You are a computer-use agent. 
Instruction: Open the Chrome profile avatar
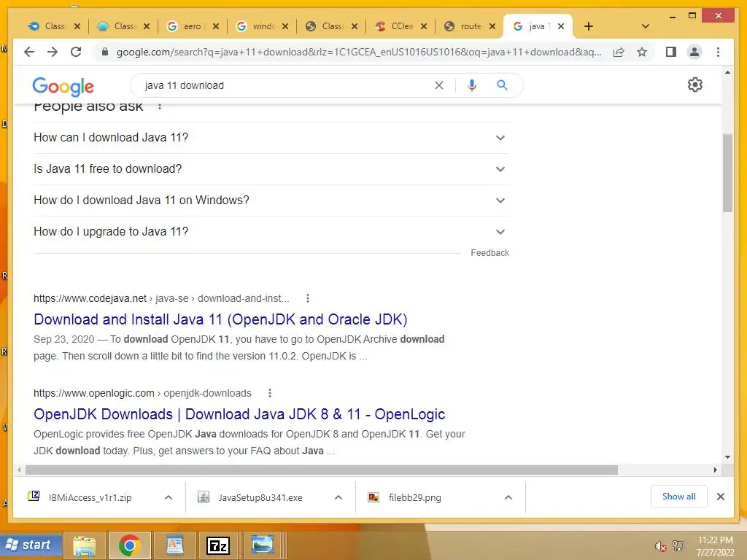(694, 52)
